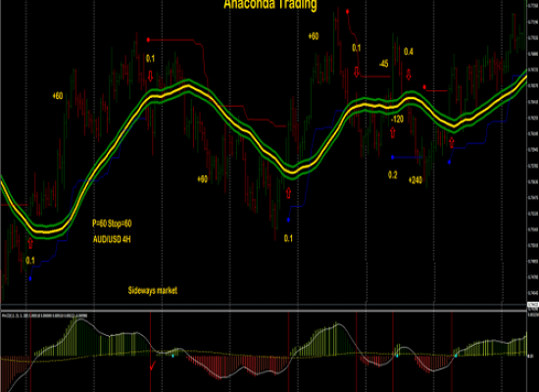Click the +240 profit label
This screenshot has width=539, height=392.
(416, 180)
